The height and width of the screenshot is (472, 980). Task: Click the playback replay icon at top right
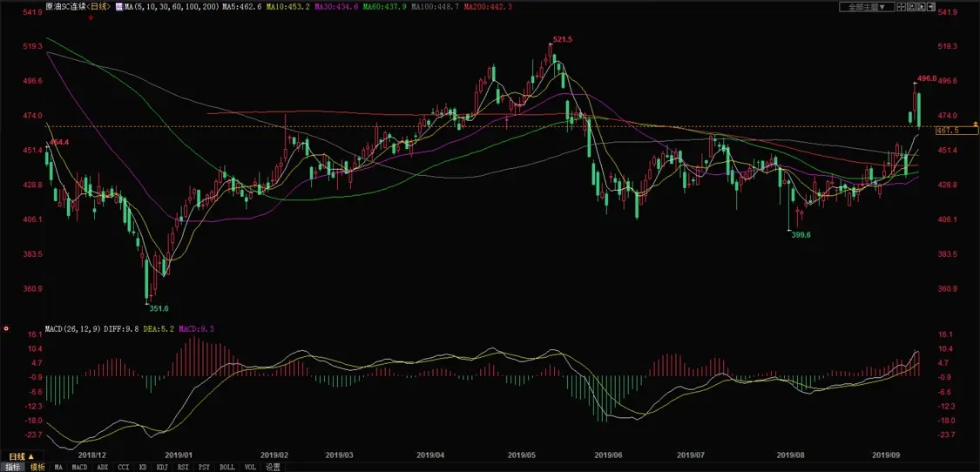922,7
